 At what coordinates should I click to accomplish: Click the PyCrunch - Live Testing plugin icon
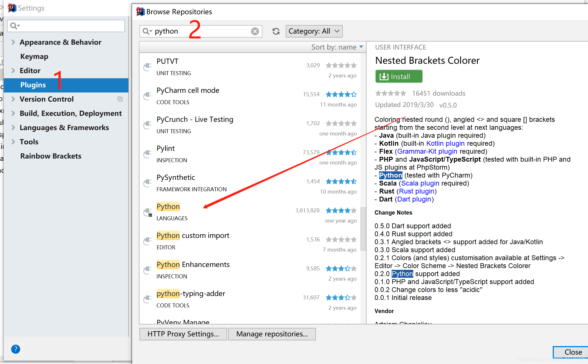tap(147, 125)
